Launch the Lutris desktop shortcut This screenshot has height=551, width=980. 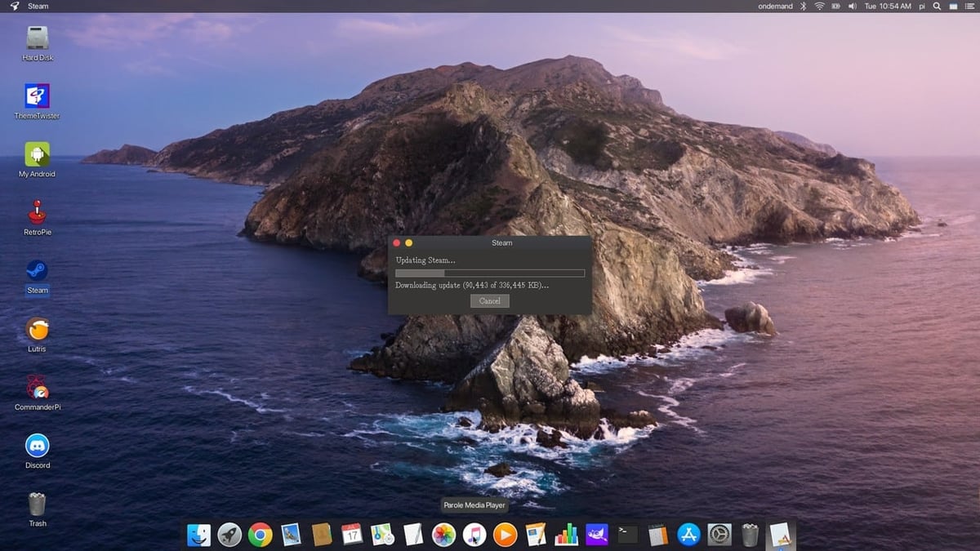click(x=38, y=334)
